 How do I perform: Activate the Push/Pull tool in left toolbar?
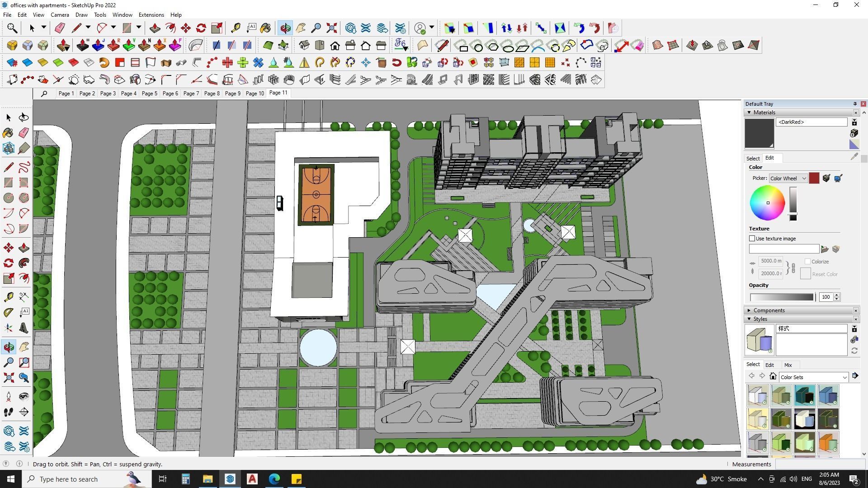[24, 248]
